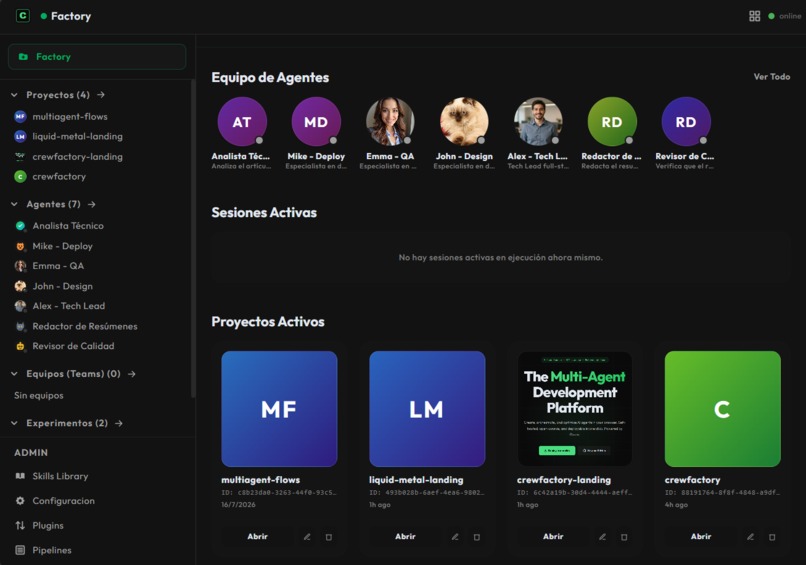Screen dimensions: 806x565
Task: Click the Skills Library book icon
Action: (20, 476)
